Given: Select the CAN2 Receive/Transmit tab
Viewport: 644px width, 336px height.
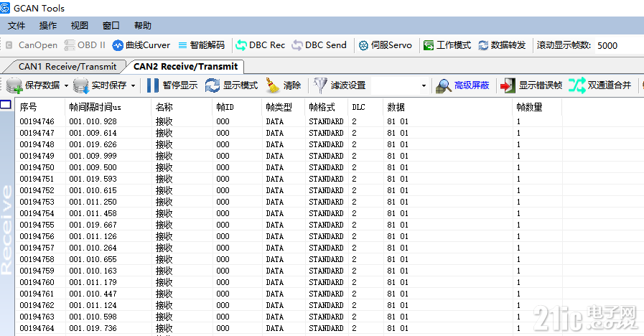Looking at the screenshot, I should tap(186, 67).
